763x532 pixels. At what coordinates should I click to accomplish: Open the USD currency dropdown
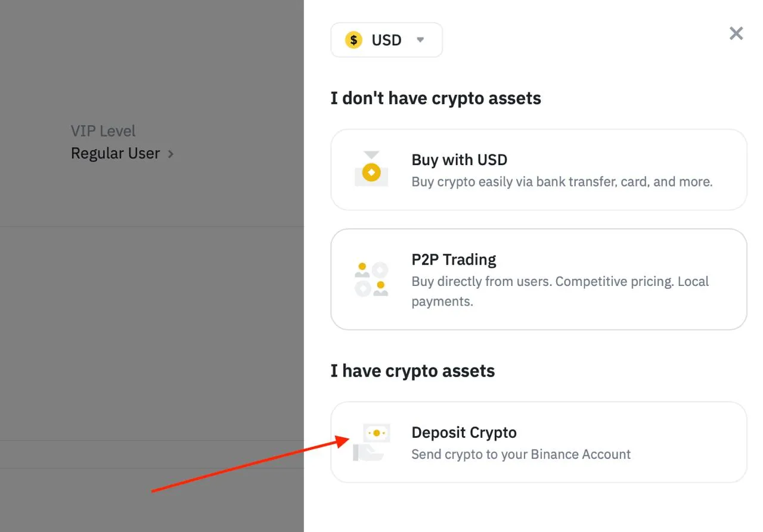point(386,40)
